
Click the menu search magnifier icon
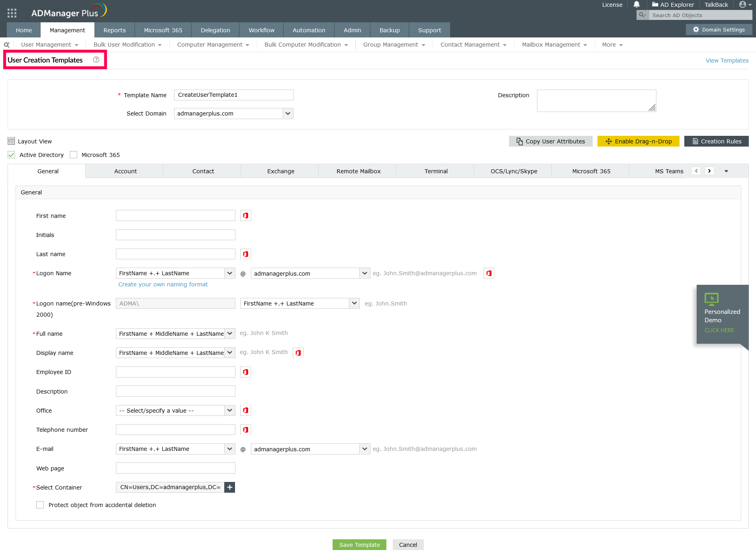coord(7,45)
